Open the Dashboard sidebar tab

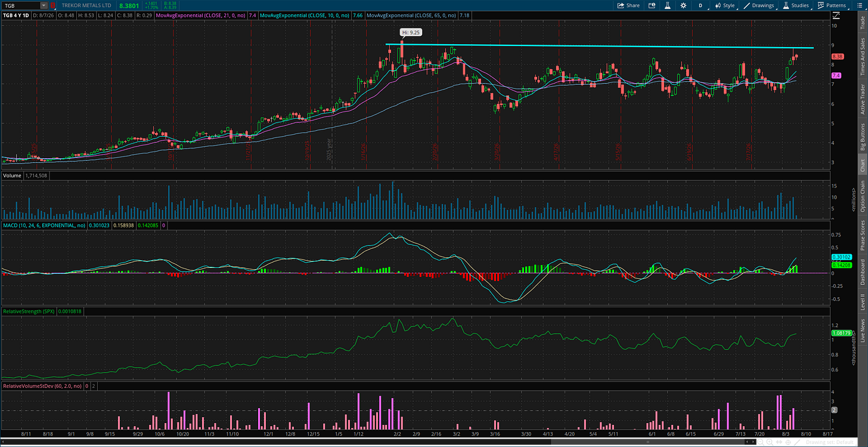click(x=862, y=272)
